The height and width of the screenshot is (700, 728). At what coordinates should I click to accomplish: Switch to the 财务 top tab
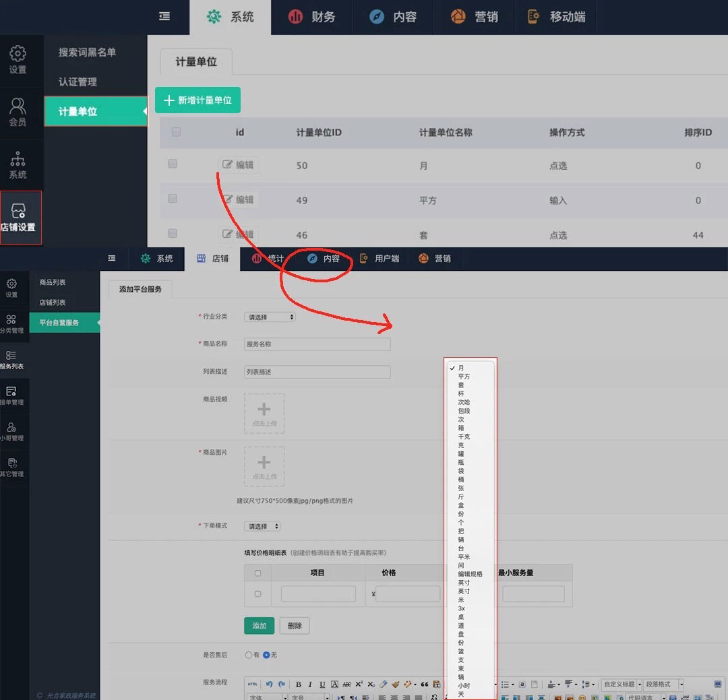[x=312, y=17]
